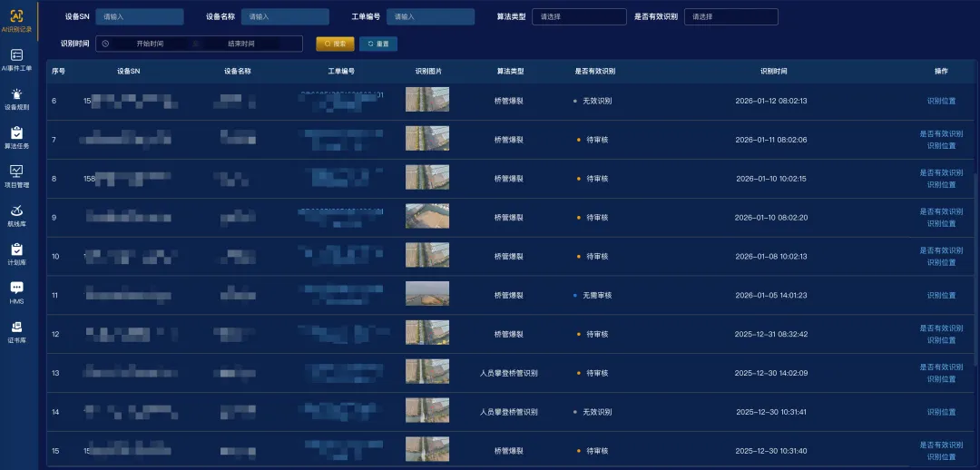Click 是否有效识别 link in row 15
The width and height of the screenshot is (980, 470).
[x=941, y=445]
